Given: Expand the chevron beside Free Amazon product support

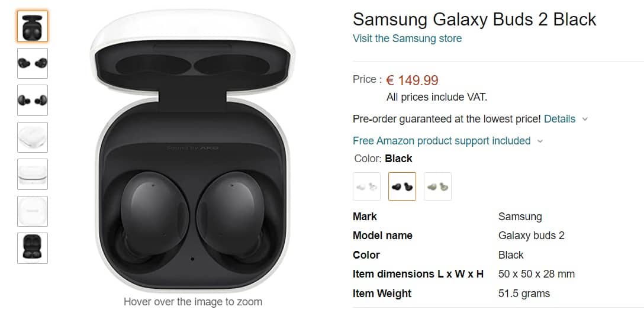Looking at the screenshot, I should [x=540, y=141].
